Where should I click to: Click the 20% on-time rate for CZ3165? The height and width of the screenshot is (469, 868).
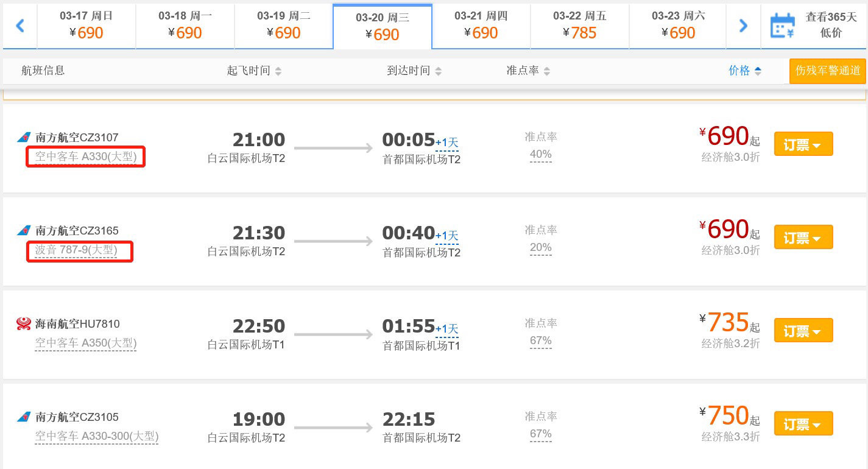coord(540,248)
